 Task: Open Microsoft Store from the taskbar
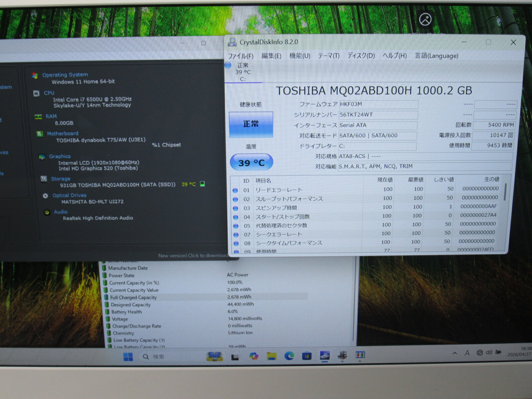(x=307, y=356)
